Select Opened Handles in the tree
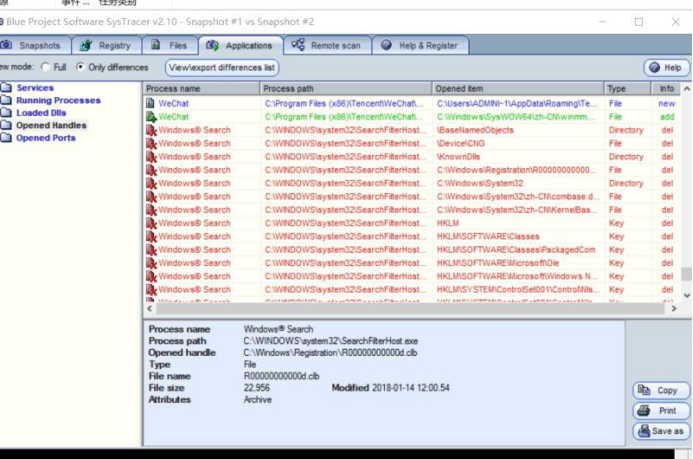This screenshot has width=693, height=459. click(51, 125)
